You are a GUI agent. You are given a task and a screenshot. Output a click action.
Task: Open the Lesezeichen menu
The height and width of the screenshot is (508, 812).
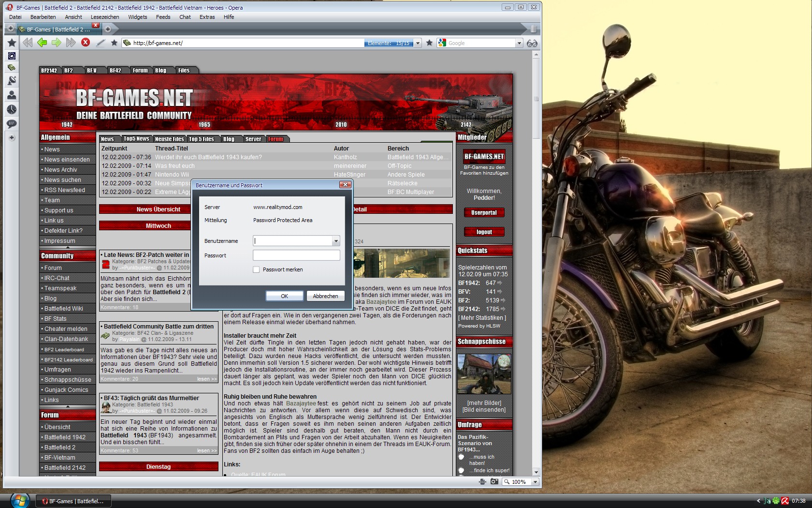click(105, 17)
